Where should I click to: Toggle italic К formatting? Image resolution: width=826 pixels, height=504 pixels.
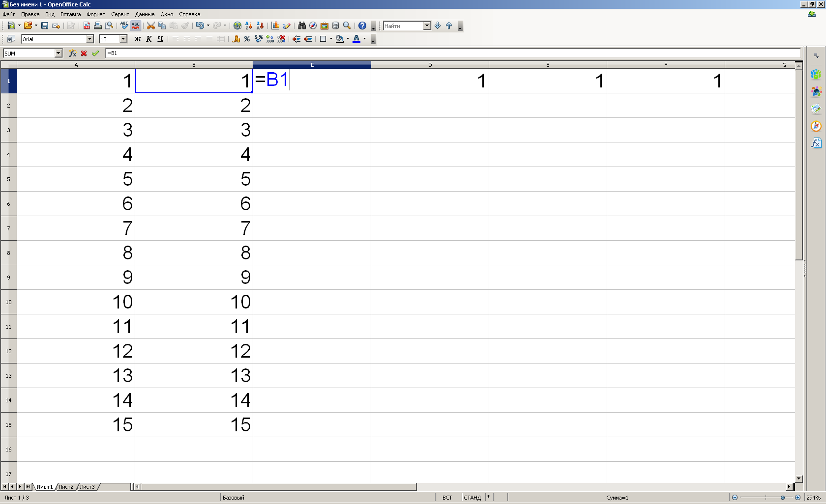[x=149, y=39]
